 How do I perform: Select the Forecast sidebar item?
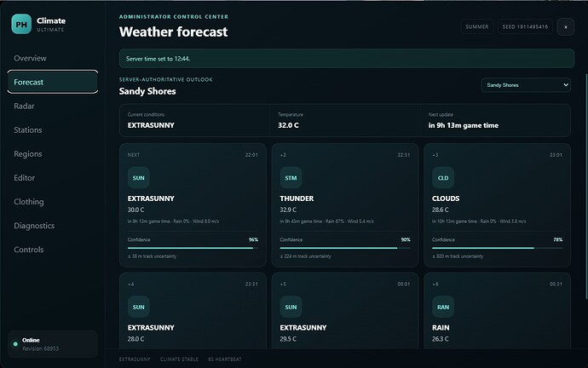tap(53, 82)
